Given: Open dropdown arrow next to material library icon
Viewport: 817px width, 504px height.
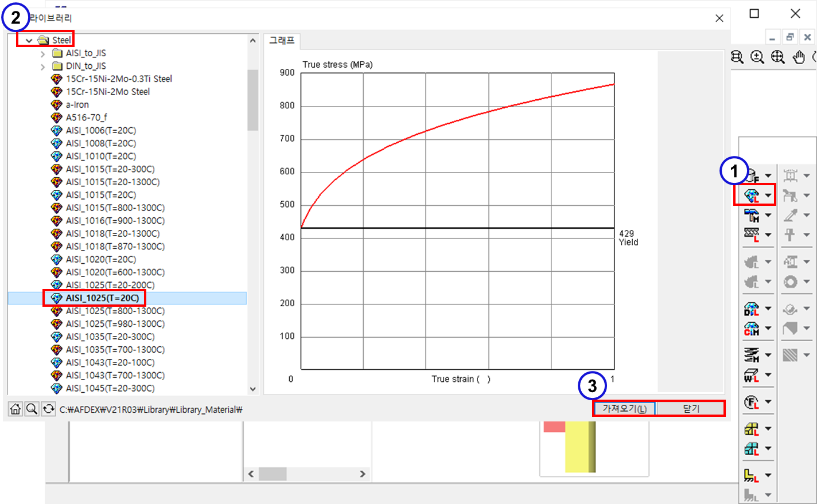Looking at the screenshot, I should (768, 196).
